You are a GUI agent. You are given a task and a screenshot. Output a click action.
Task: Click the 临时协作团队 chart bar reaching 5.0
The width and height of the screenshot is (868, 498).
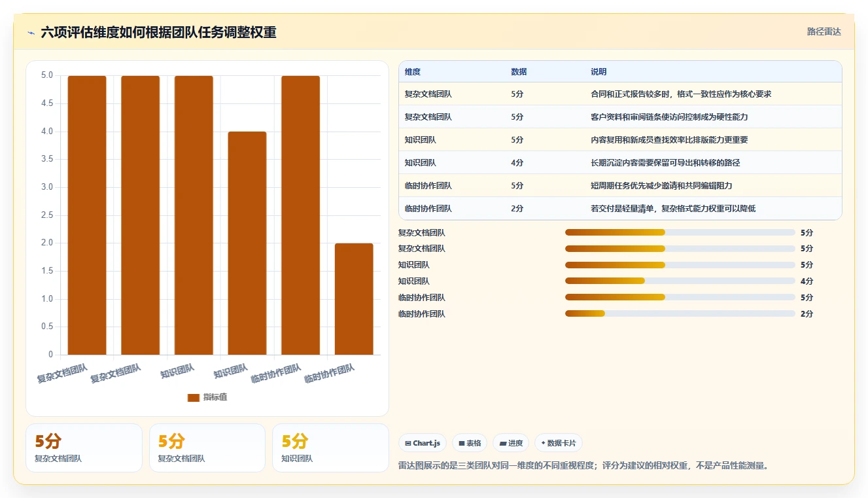click(x=300, y=215)
